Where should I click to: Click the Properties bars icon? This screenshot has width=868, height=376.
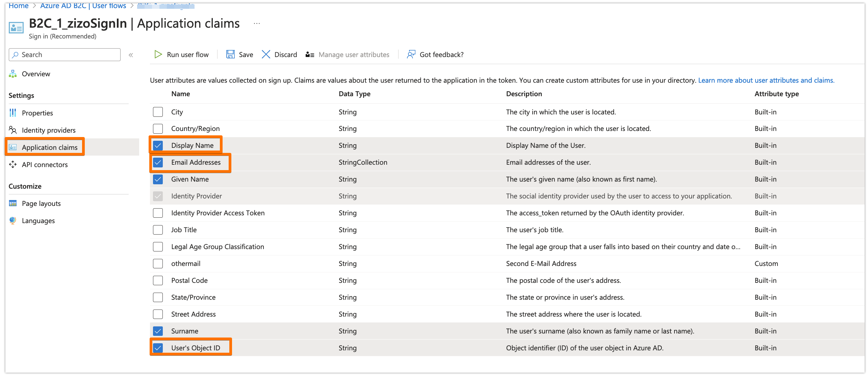[13, 113]
